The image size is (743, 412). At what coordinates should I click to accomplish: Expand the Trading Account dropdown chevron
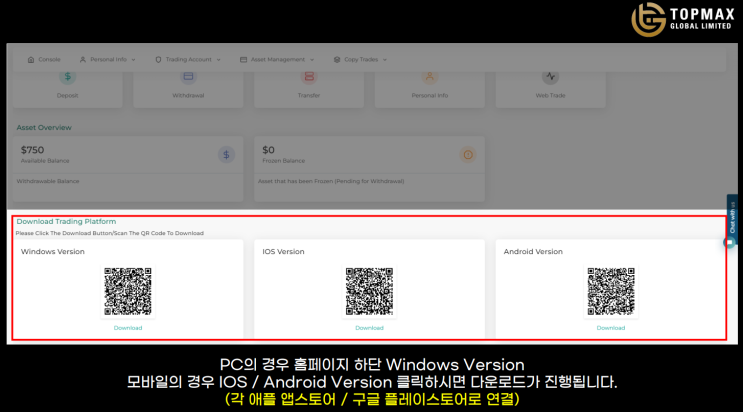[218, 60]
